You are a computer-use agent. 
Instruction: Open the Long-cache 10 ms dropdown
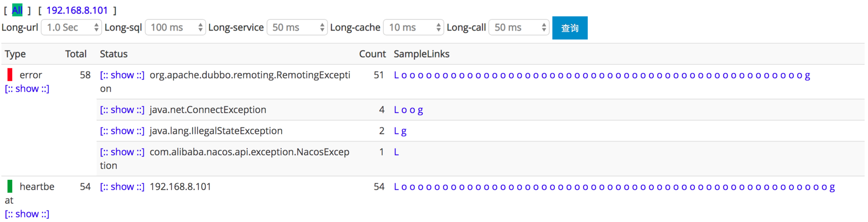[x=413, y=28]
